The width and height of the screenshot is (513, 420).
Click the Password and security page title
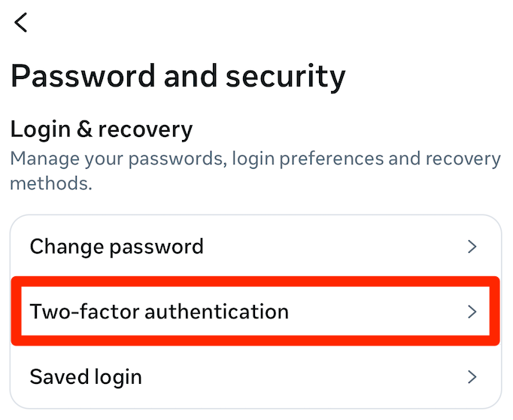178,76
